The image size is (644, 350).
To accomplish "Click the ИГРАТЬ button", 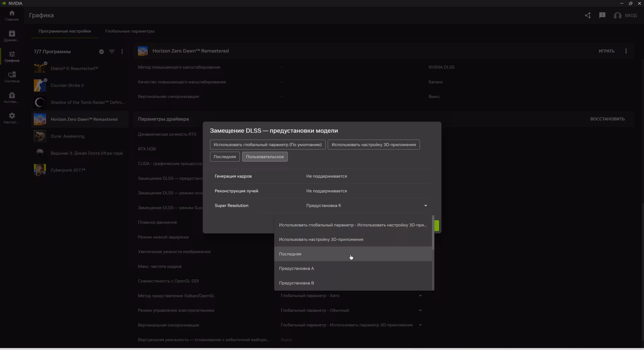I will (x=607, y=51).
